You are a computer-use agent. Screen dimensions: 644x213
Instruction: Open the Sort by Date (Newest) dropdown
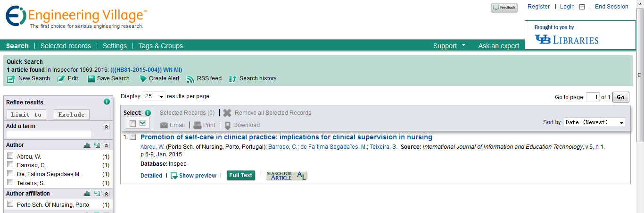click(x=594, y=122)
